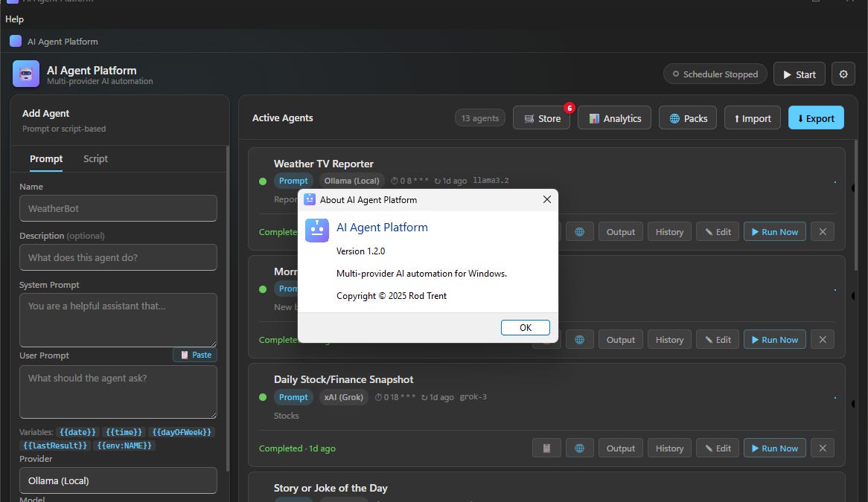This screenshot has width=868, height=502.
Task: Edit the Daily Stock/Finance Snapshot agent
Action: (718, 448)
